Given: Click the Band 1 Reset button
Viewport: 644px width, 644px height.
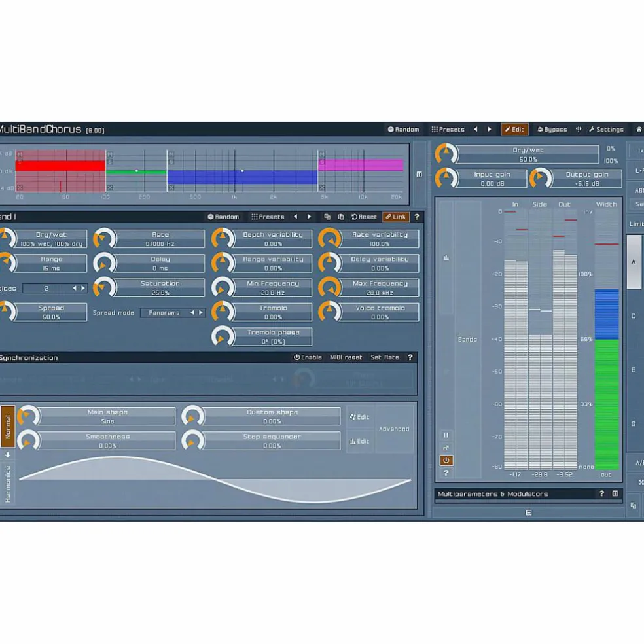Looking at the screenshot, I should (364, 217).
